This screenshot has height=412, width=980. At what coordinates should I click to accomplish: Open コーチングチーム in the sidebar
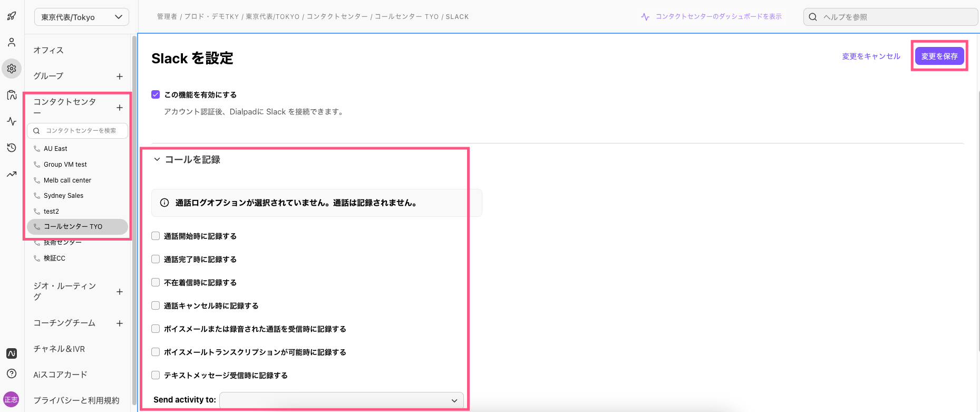coord(64,323)
